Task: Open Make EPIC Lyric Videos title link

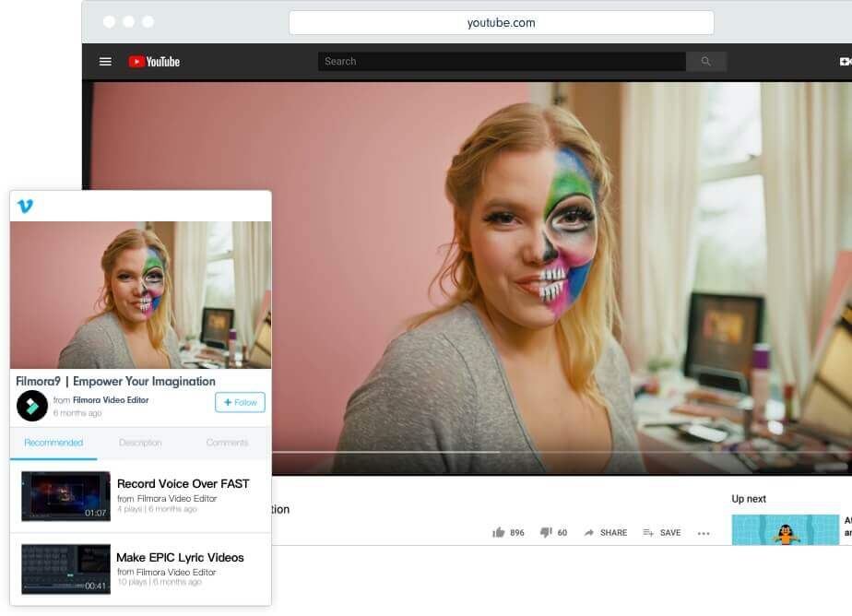Action: pyautogui.click(x=180, y=557)
